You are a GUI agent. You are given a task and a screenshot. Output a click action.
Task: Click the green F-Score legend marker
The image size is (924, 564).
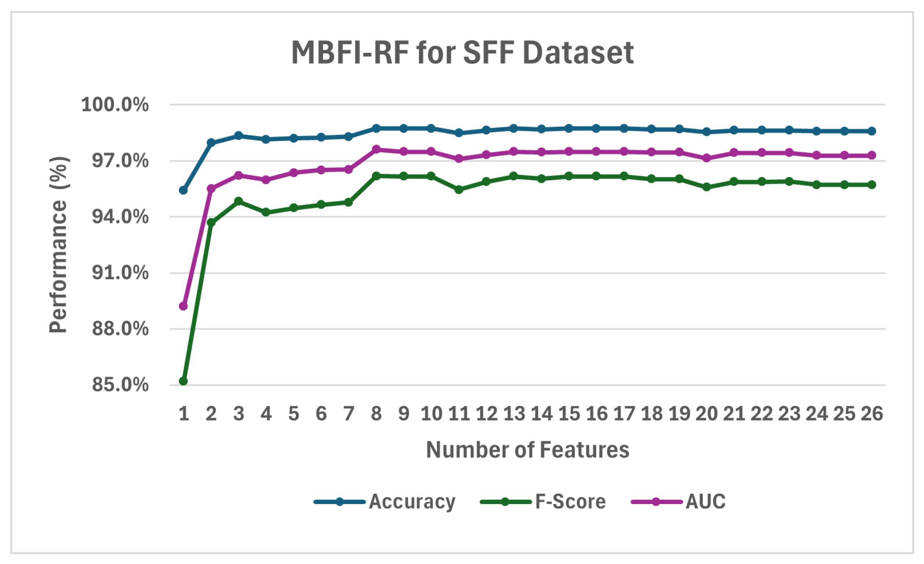point(505,502)
